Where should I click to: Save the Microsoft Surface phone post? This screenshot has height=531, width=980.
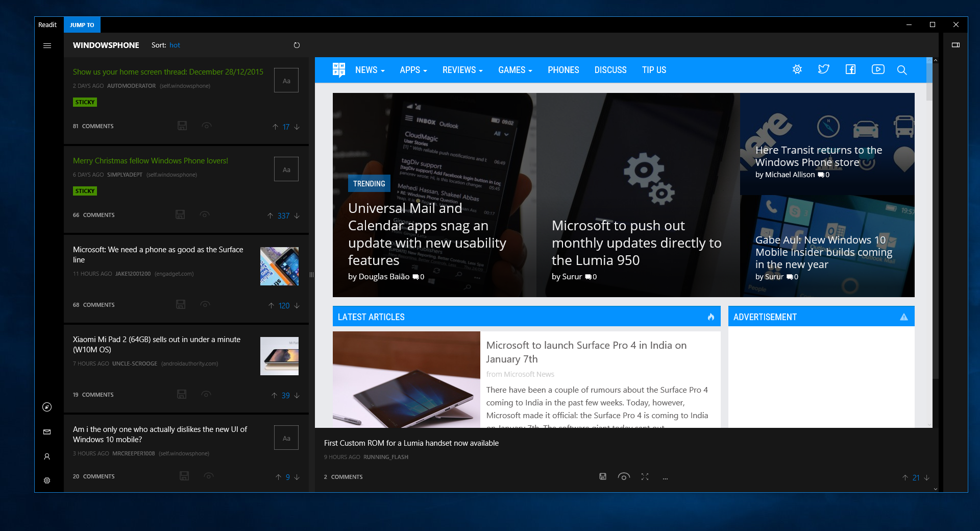[181, 304]
